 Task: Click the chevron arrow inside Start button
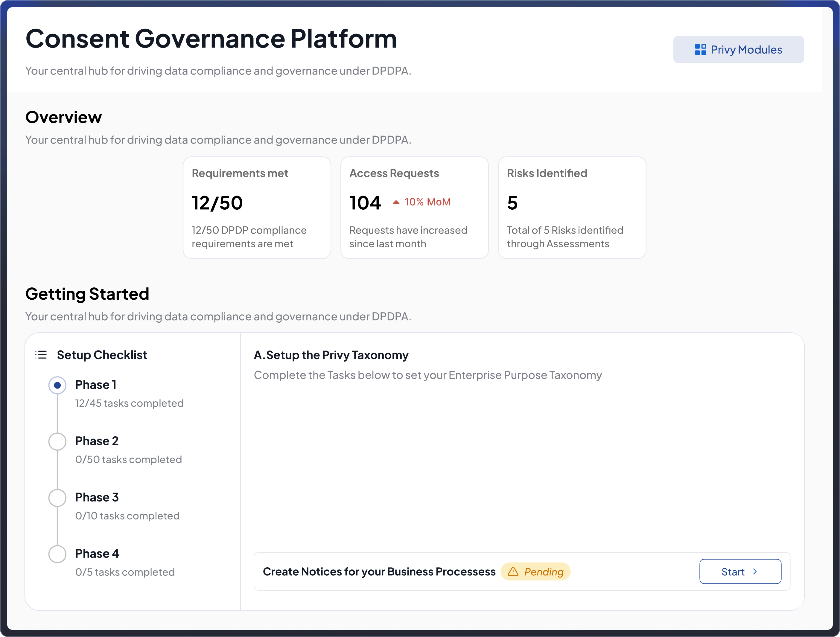click(x=755, y=571)
